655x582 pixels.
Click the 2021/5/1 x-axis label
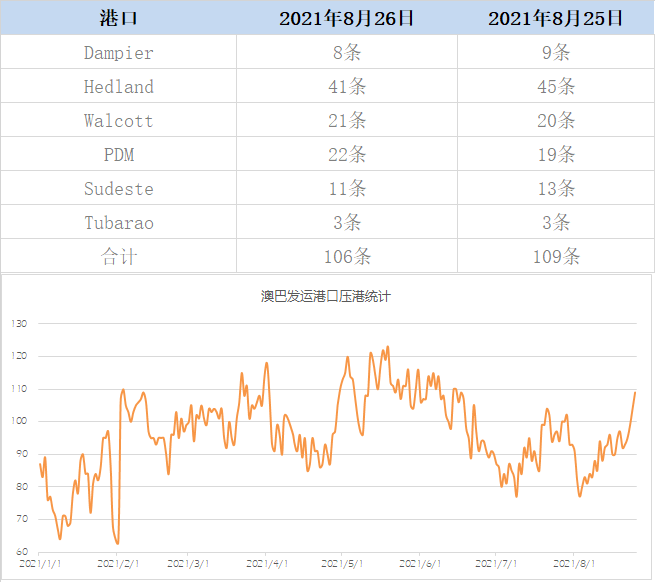click(x=342, y=564)
